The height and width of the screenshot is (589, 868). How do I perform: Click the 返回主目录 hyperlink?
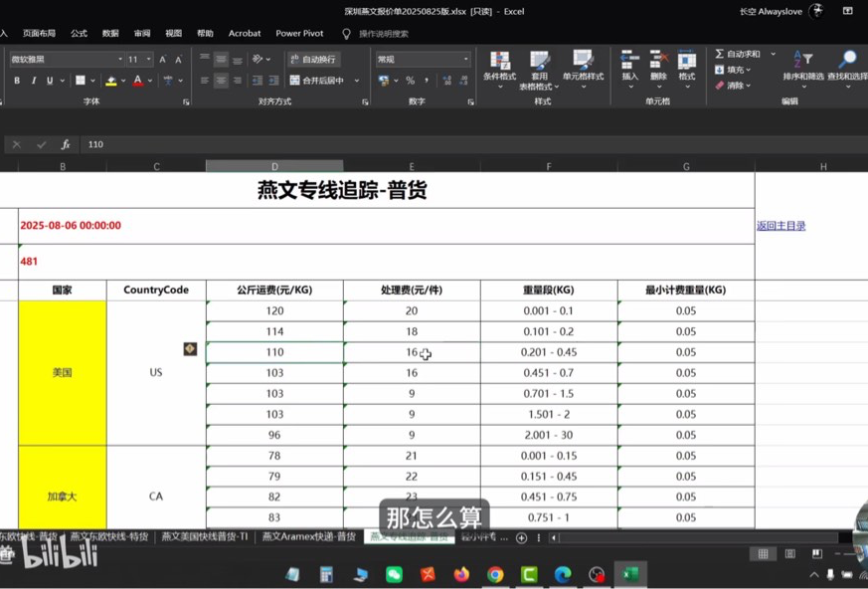point(781,226)
